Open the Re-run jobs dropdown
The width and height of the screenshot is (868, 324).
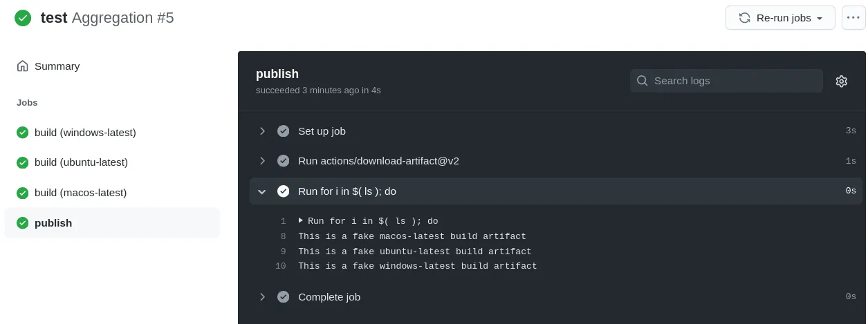tap(780, 18)
